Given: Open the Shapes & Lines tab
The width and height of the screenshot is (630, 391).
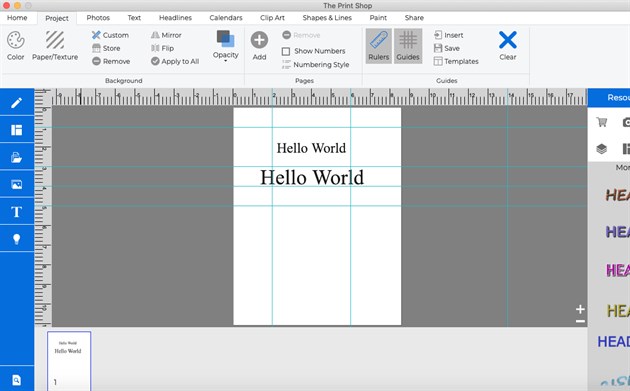Looking at the screenshot, I should pos(327,18).
